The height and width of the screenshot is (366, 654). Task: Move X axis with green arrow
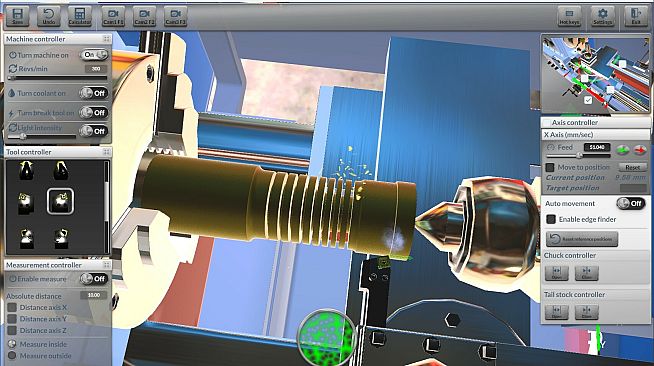623,149
